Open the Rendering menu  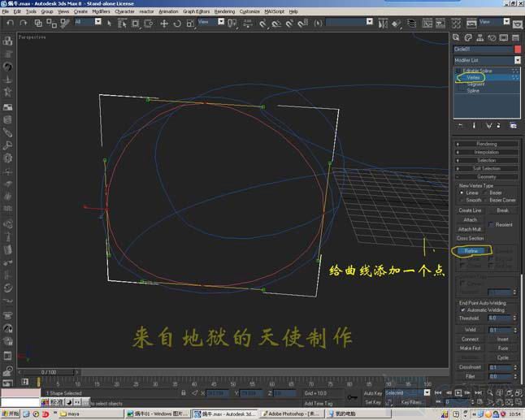pos(224,11)
